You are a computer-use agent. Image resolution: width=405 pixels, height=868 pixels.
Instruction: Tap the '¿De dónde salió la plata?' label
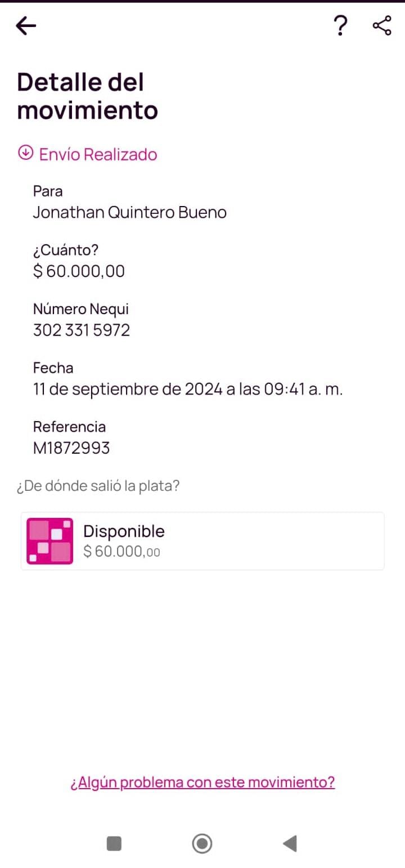point(98,486)
